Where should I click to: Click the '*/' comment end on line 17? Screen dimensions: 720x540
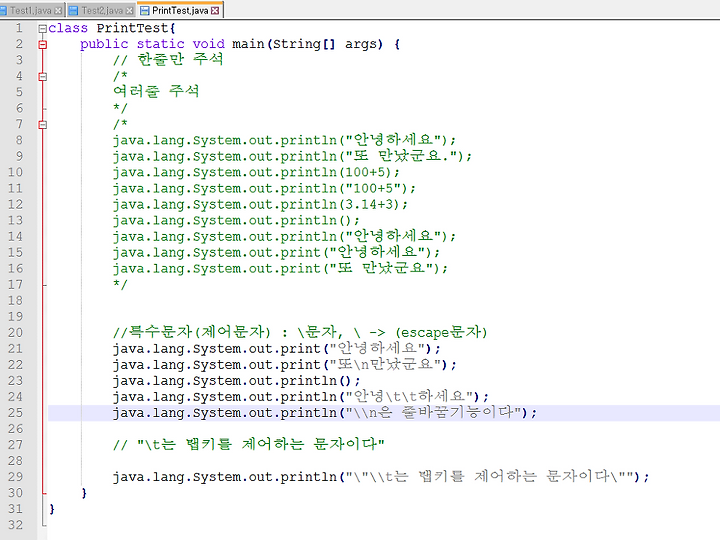pos(120,285)
